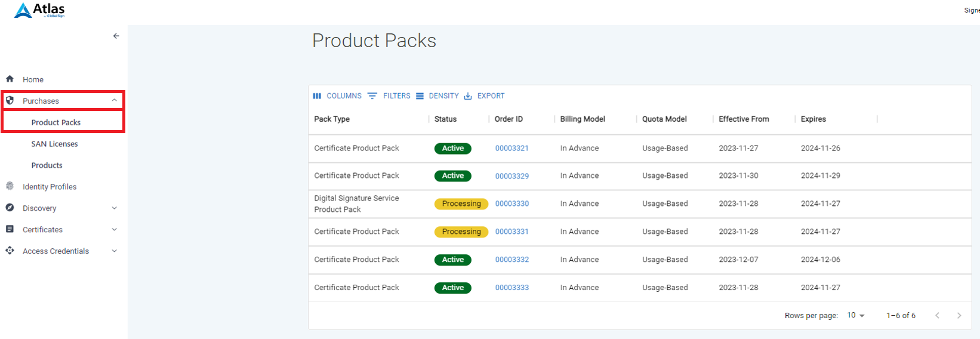This screenshot has width=980, height=339.
Task: Collapse sidebar with the back arrow
Action: (116, 36)
